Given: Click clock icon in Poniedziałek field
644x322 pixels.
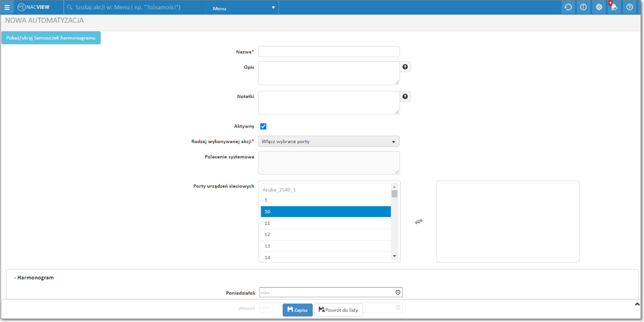Looking at the screenshot, I should click(x=398, y=293).
